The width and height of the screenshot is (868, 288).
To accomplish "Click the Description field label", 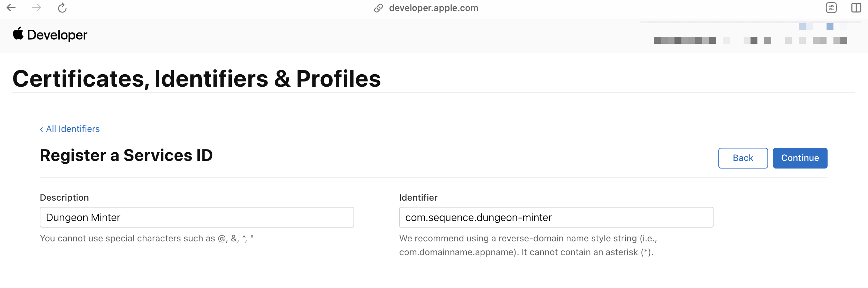I will click(64, 198).
